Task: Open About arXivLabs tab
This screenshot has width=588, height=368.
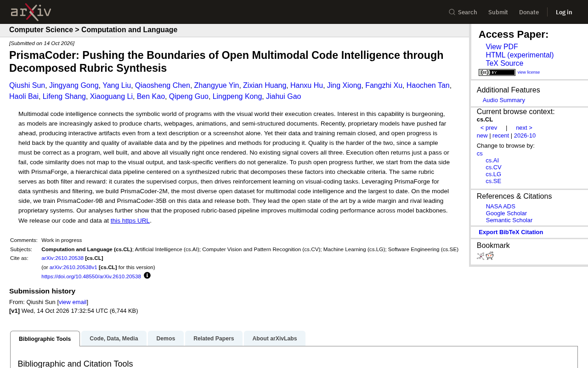Action: pos(275,339)
